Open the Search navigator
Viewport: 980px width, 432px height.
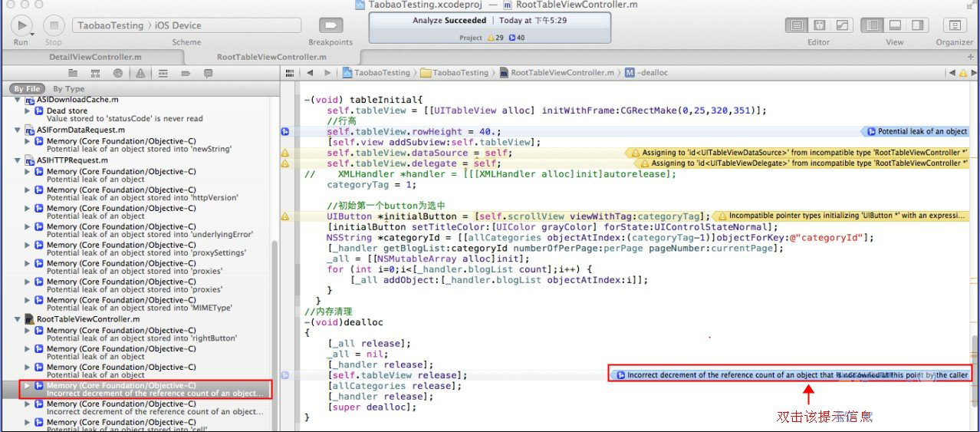pyautogui.click(x=117, y=73)
